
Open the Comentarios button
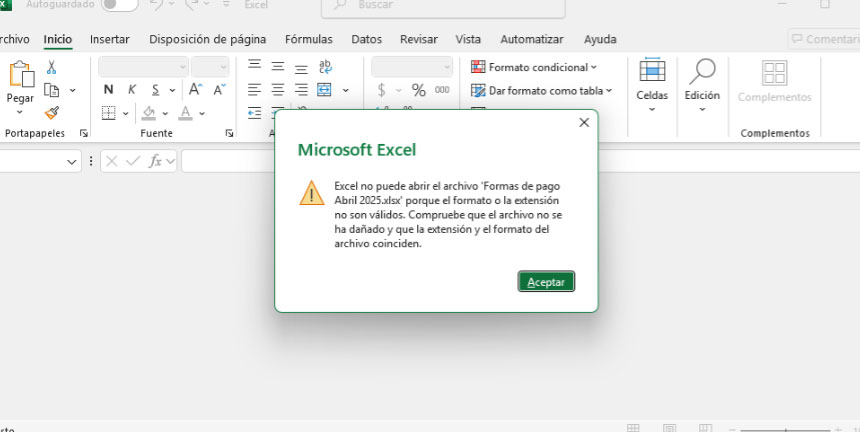tap(824, 39)
